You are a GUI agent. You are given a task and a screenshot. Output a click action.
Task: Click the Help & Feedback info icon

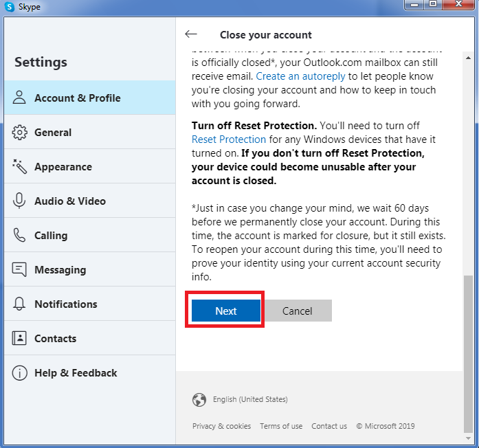click(19, 373)
